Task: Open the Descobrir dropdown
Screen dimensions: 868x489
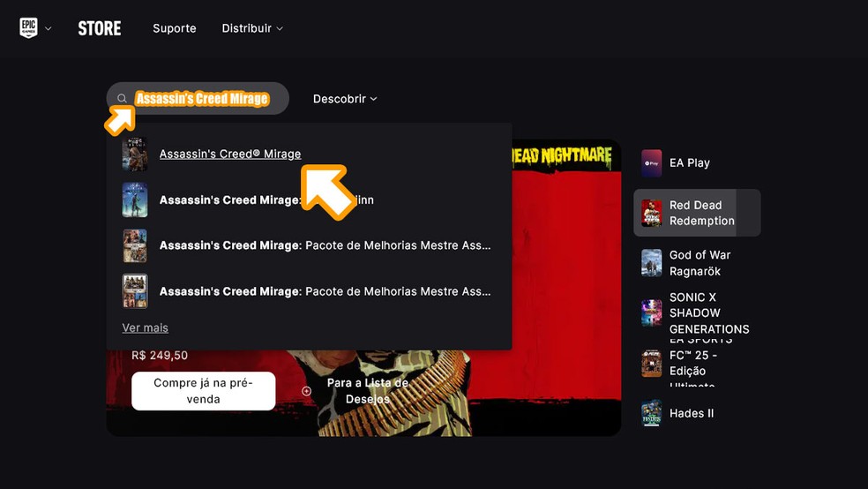Action: click(345, 99)
